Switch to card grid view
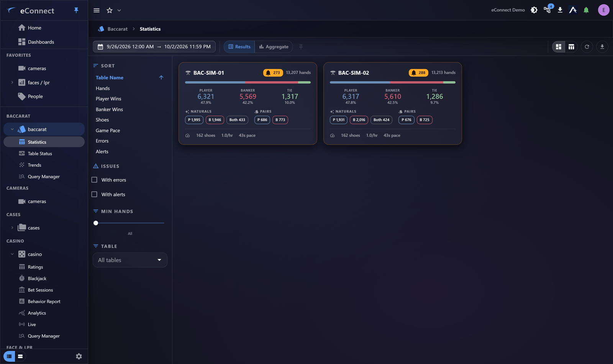Image resolution: width=613 pixels, height=364 pixels. coord(559,47)
